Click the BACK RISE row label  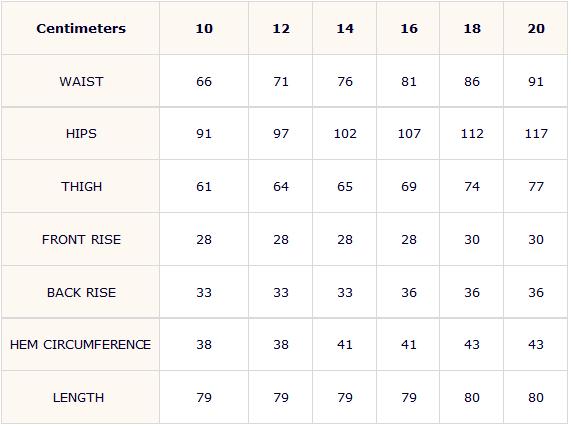tap(80, 292)
